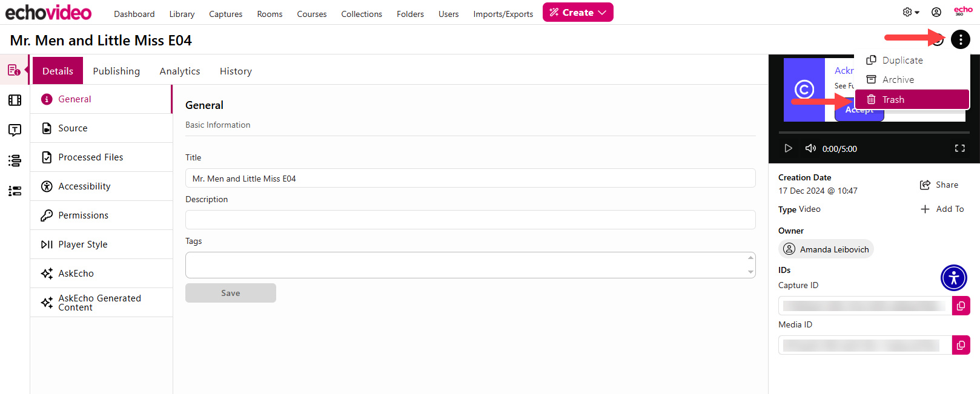
Task: Mute the video player volume
Action: tap(810, 148)
